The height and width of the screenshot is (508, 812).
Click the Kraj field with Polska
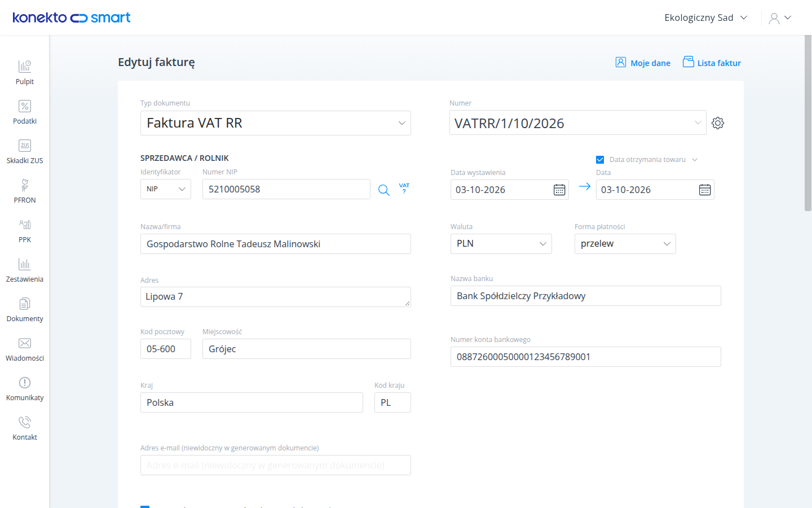tap(251, 402)
